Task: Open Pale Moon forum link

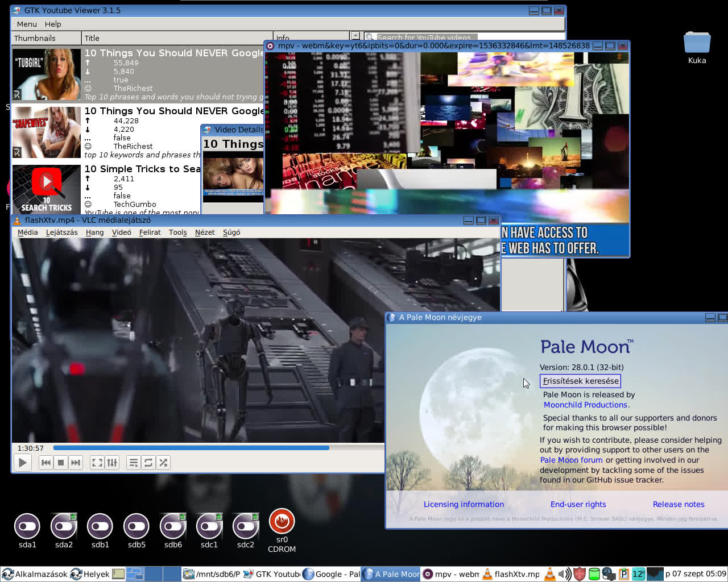Action: point(571,460)
